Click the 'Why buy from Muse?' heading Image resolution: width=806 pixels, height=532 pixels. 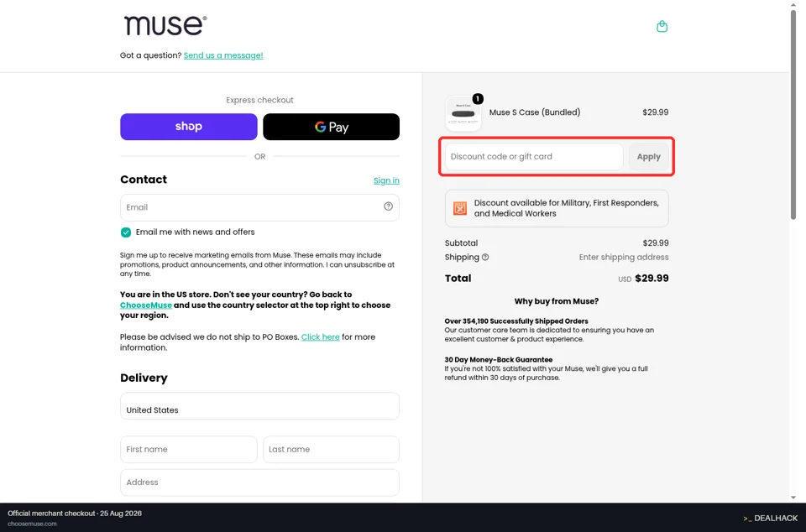[557, 301]
